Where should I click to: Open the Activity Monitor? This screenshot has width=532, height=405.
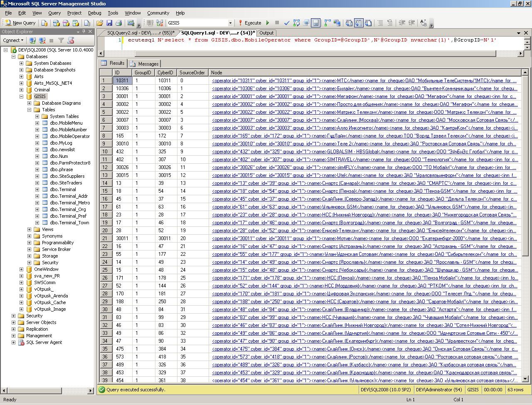[131, 23]
